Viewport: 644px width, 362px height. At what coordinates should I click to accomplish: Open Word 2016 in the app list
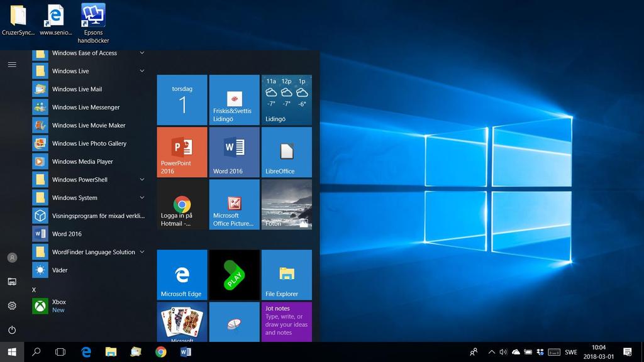click(x=88, y=234)
